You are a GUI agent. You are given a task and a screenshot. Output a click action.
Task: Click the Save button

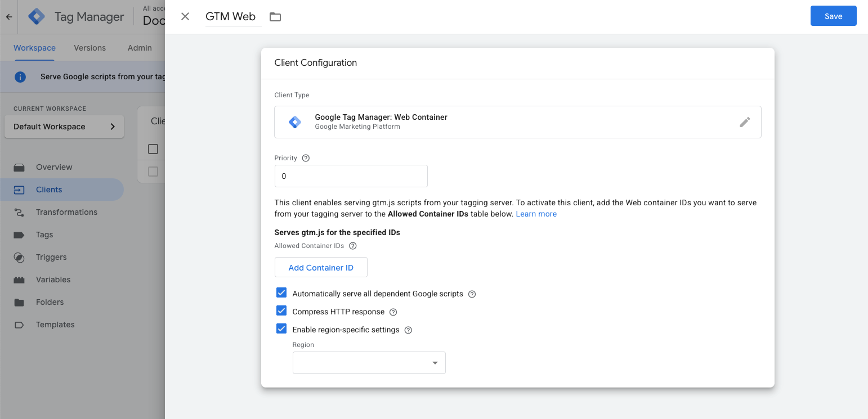(x=833, y=16)
